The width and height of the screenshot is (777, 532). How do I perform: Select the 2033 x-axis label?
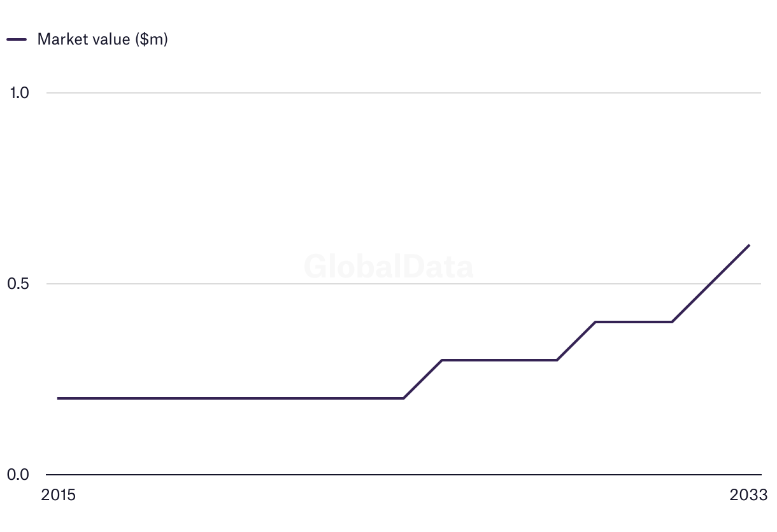[749, 495]
